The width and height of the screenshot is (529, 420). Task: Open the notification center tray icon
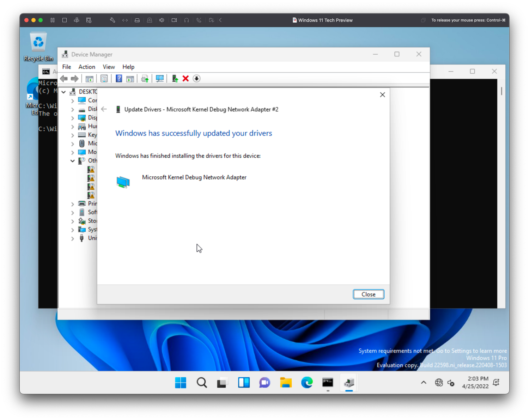496,382
